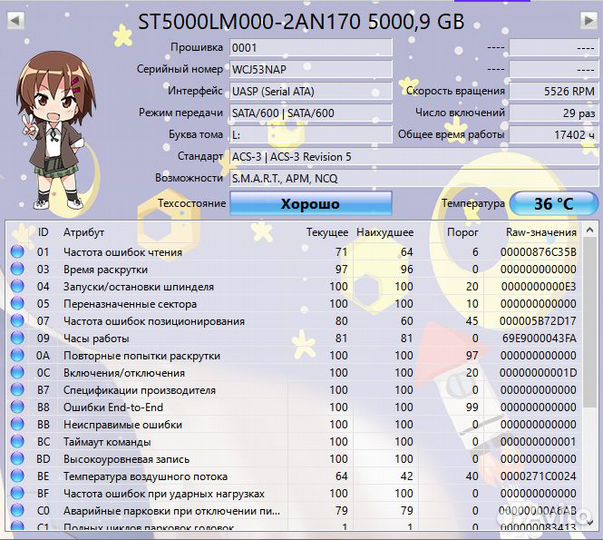Click raw value 00000876C35B
This screenshot has width=603, height=540.
pos(538,252)
